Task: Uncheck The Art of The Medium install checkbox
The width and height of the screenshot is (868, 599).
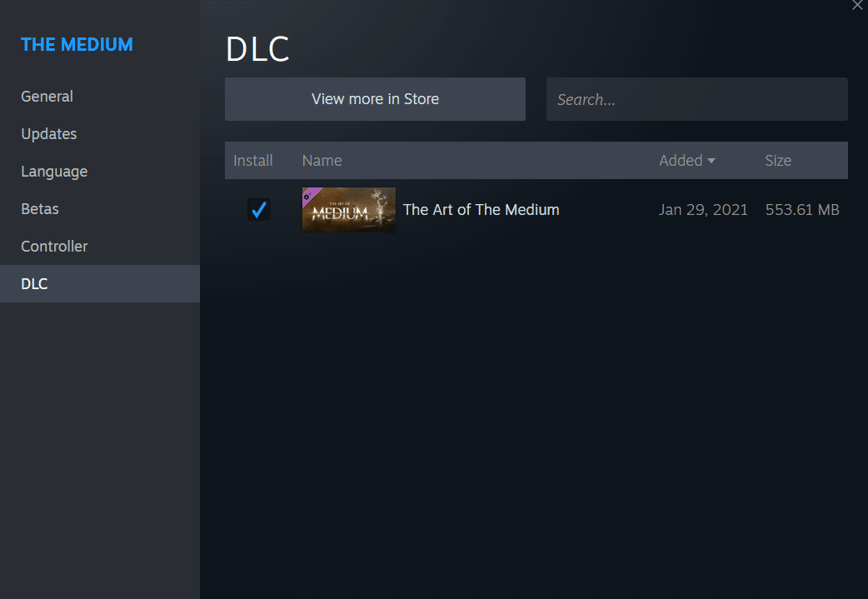Action: (x=259, y=210)
